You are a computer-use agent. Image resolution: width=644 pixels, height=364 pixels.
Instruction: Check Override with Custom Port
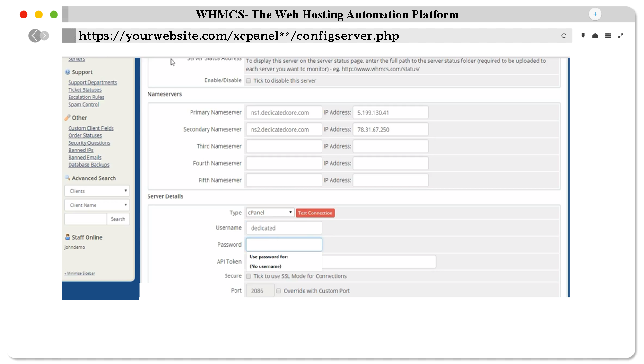(x=278, y=291)
